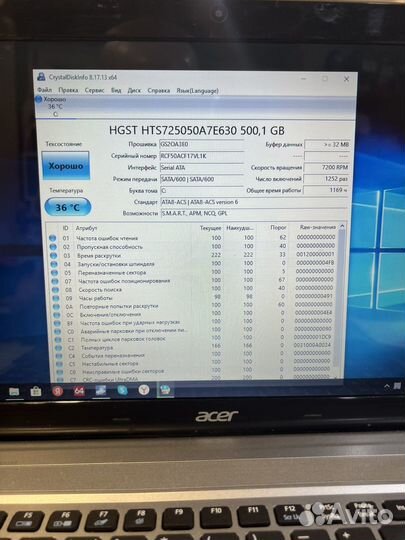
Task: Open Skype from the taskbar
Action: tap(122, 390)
